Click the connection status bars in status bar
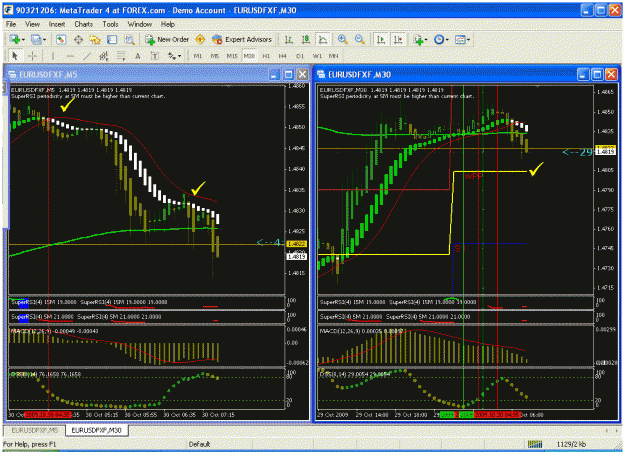Screen dimensions: 625x452 pyautogui.click(x=535, y=444)
